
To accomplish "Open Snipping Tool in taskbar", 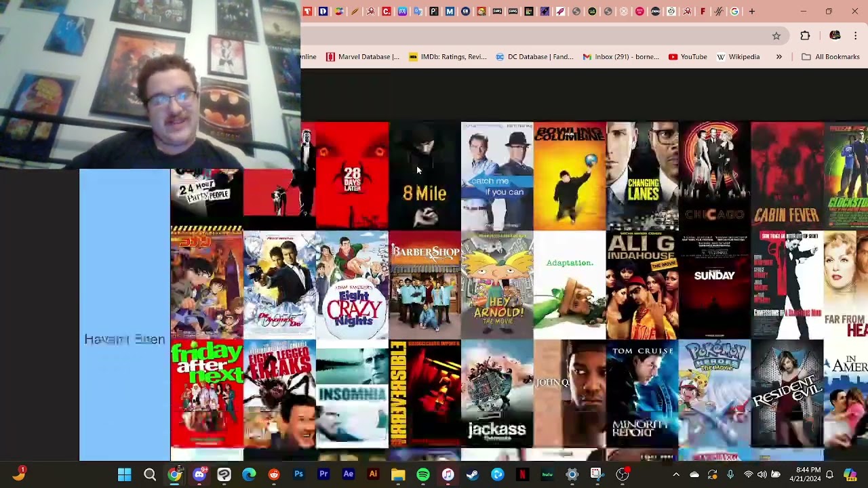I will 597,474.
